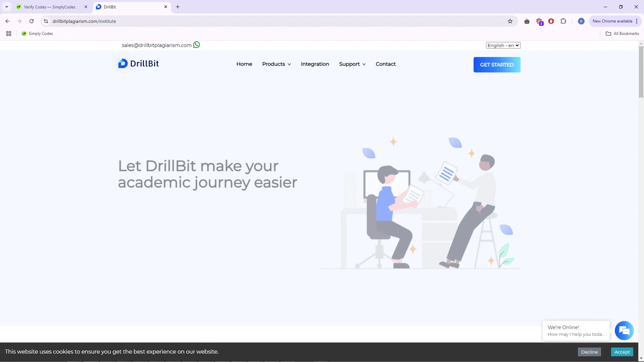Go back to previous page
644x362 pixels.
pyautogui.click(x=7, y=21)
